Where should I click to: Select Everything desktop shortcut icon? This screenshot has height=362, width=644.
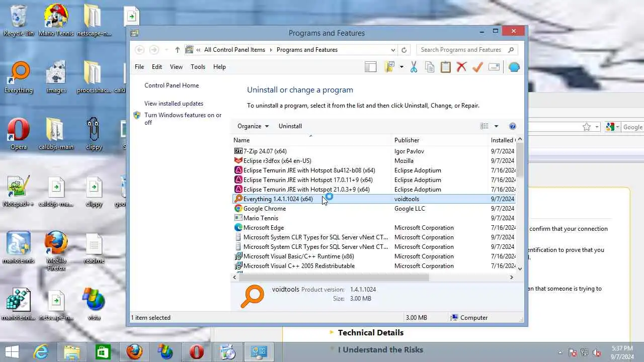click(x=19, y=77)
